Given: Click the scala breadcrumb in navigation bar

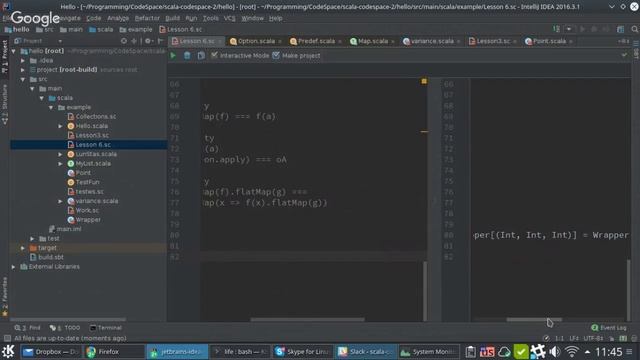Looking at the screenshot, I should tap(101, 29).
